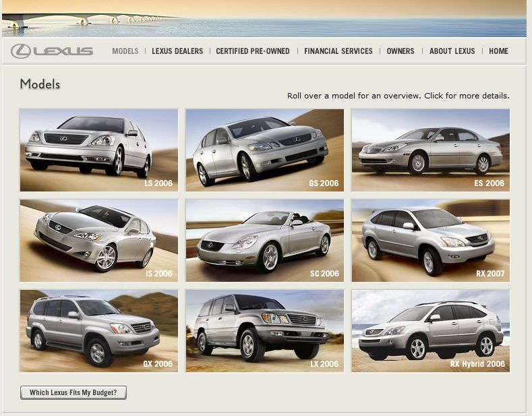The width and height of the screenshot is (532, 416).
Task: Click Which Lexus Fits My Budget button
Action: click(73, 392)
